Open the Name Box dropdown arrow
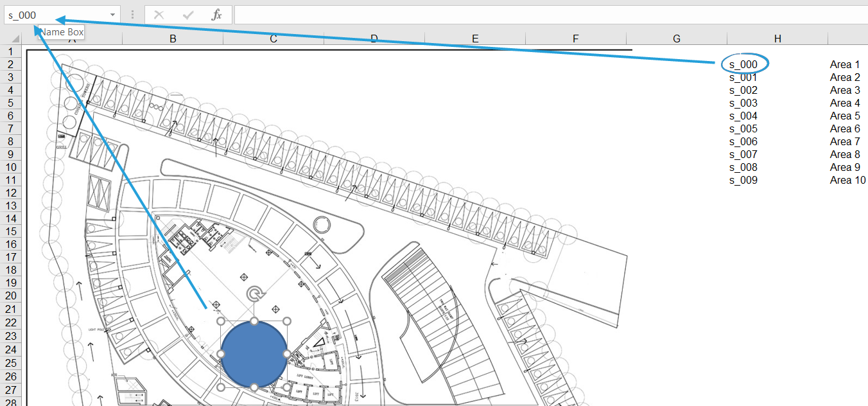Viewport: 868px width, 406px height. pyautogui.click(x=113, y=15)
